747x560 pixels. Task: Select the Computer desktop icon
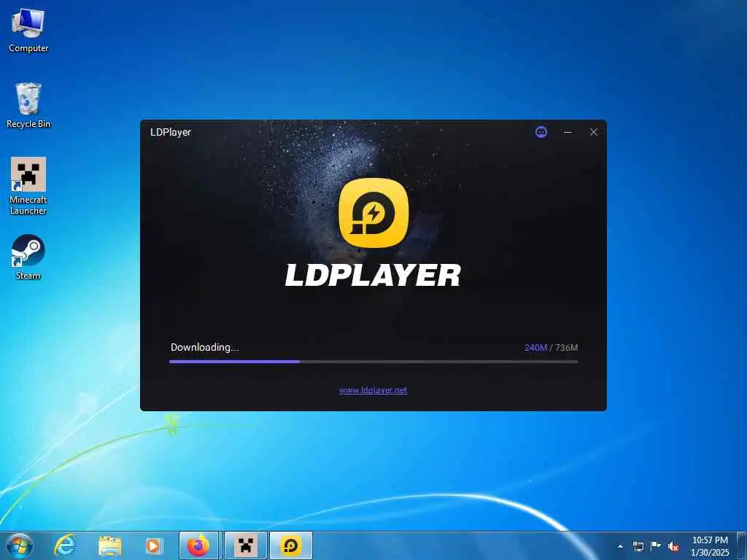click(28, 31)
